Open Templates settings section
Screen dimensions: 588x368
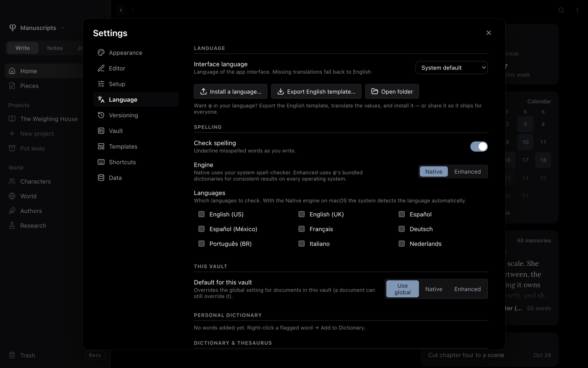(x=136, y=146)
